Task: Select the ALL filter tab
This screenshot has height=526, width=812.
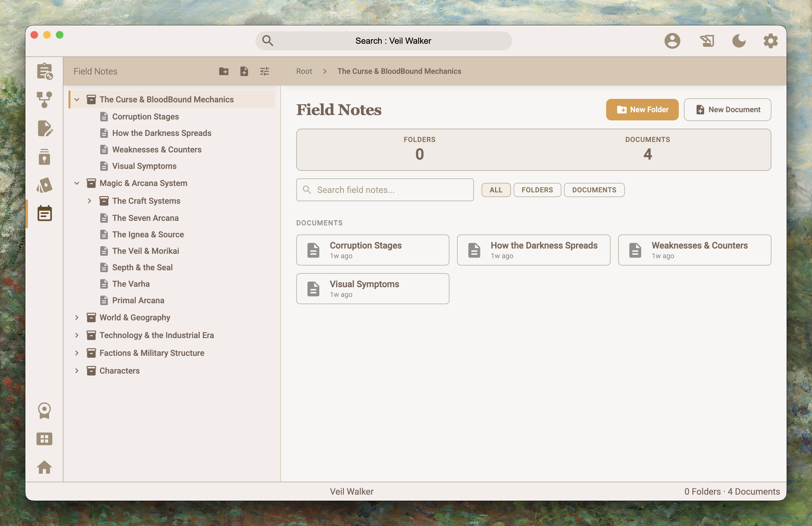Action: tap(496, 190)
